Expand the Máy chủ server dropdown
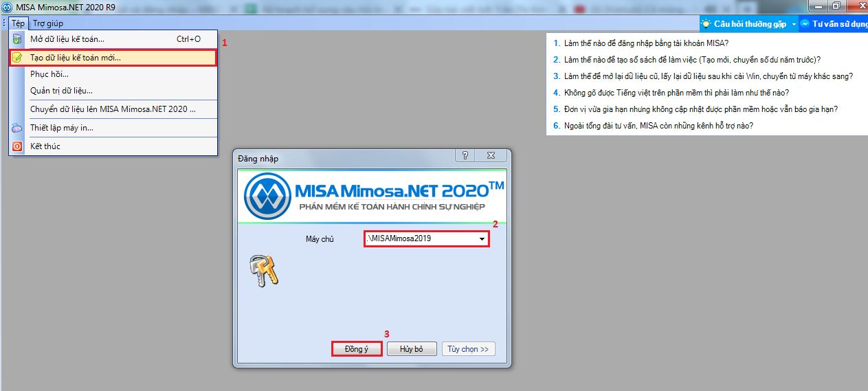Image resolution: width=868 pixels, height=391 pixels. [x=482, y=239]
